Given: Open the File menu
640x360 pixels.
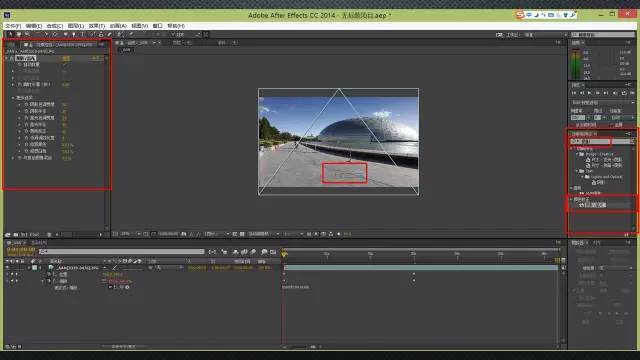Looking at the screenshot, I should 13,26.
